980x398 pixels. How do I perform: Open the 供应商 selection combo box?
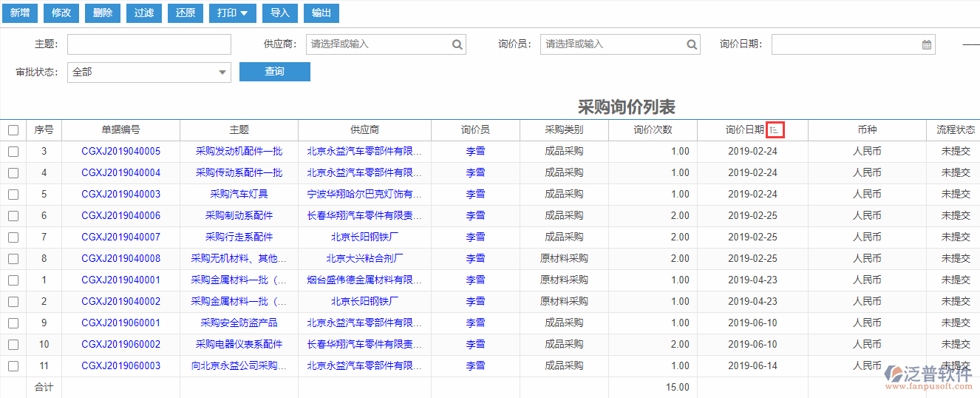coord(378,44)
